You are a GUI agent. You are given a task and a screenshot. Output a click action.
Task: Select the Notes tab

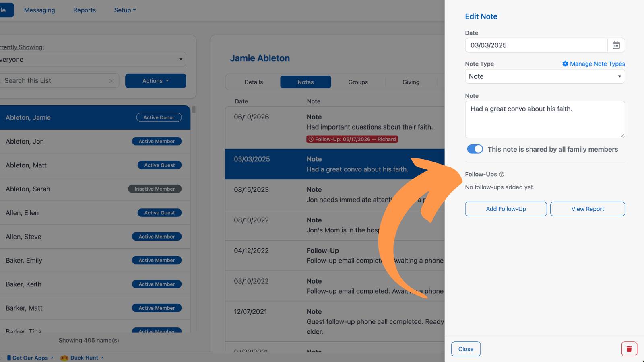click(305, 82)
